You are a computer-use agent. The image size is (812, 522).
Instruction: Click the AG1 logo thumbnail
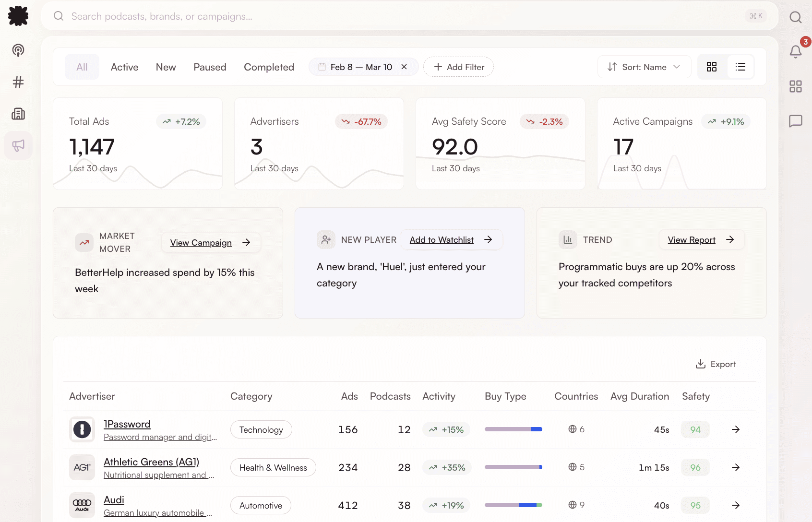pyautogui.click(x=82, y=467)
